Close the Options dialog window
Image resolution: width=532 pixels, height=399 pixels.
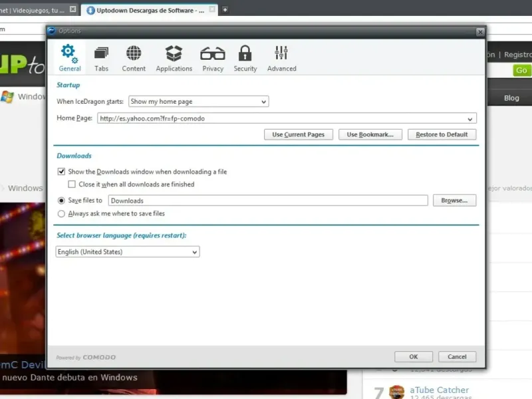coord(479,32)
